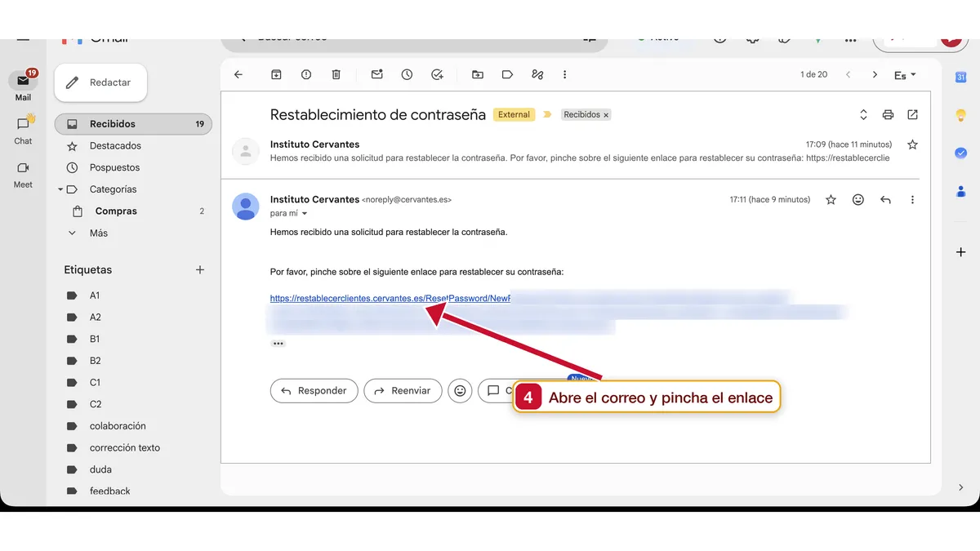This screenshot has height=551, width=980.
Task: Click the noreply@cervantes.es sender address
Action: [407, 200]
